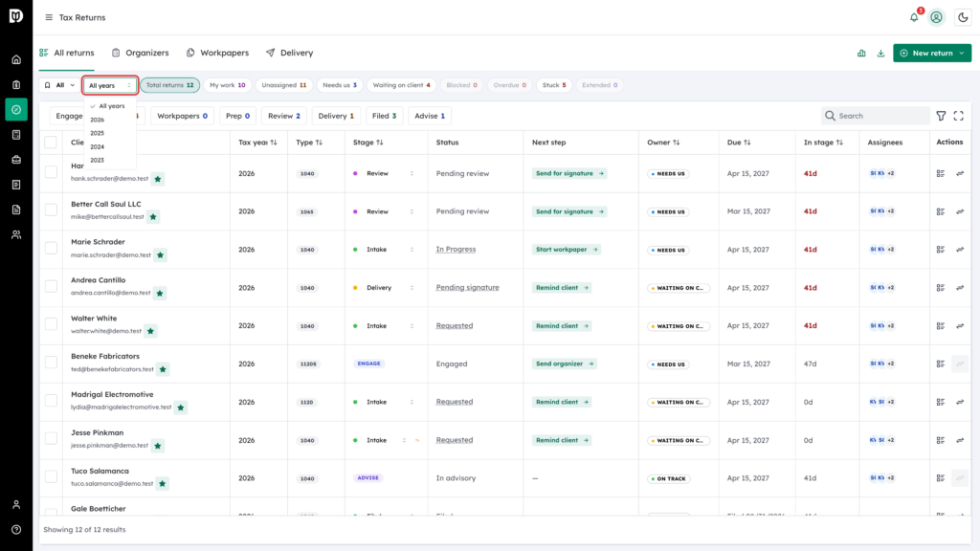The image size is (980, 551).
Task: Open the Home icon in the sidebar
Action: (x=16, y=60)
